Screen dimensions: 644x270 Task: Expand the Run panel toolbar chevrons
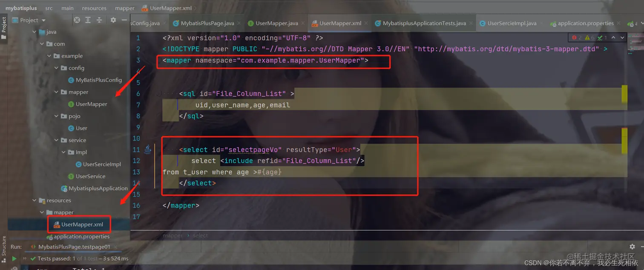pos(24,258)
